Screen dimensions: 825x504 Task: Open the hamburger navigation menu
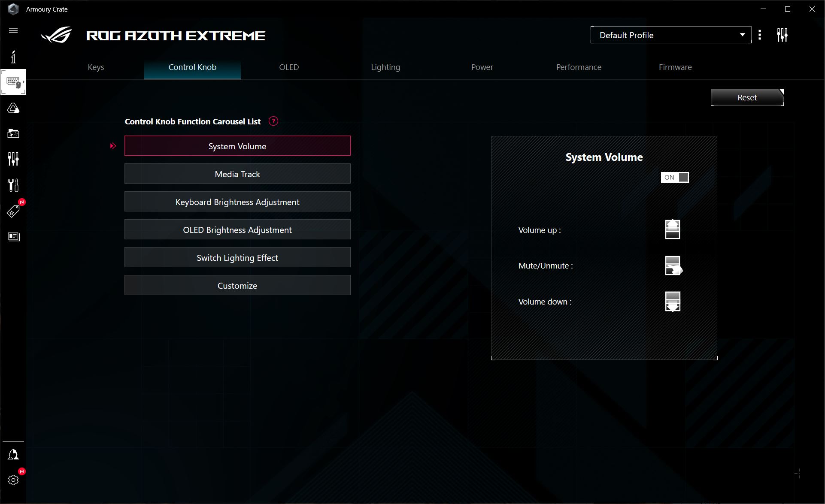click(13, 30)
